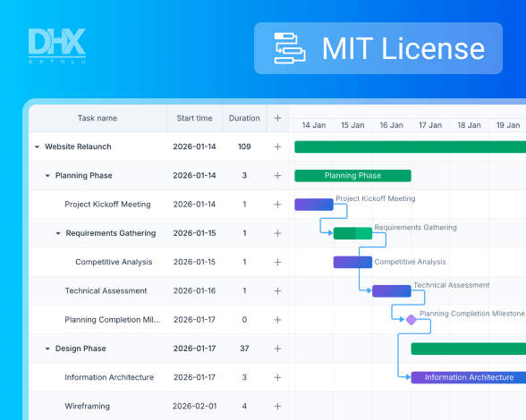Click Technical Assessment start date 2026-01-16
This screenshot has height=420, width=526.
point(195,291)
